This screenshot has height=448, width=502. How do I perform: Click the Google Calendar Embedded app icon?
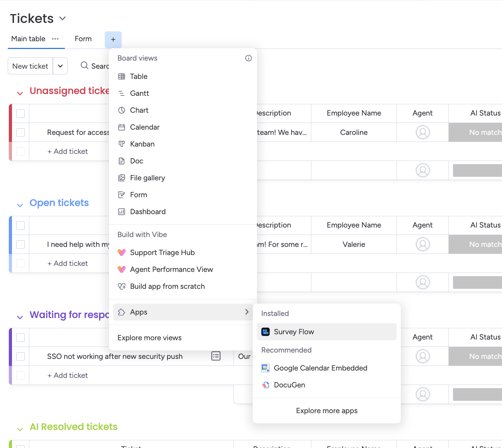(265, 368)
